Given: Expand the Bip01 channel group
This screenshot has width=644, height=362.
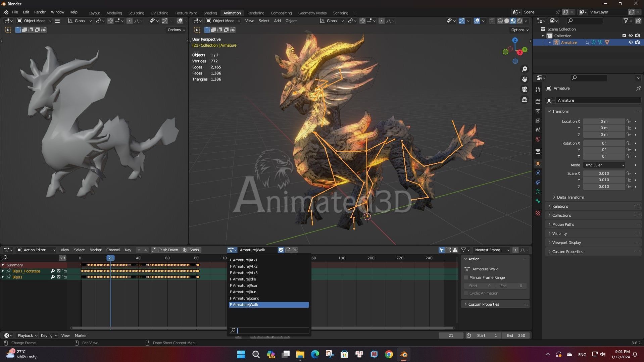Looking at the screenshot, I should (x=3, y=277).
